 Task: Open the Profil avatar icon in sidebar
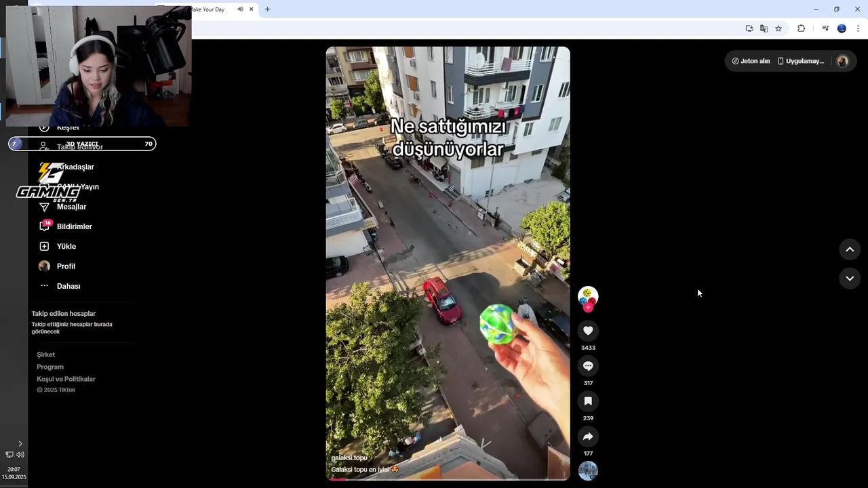point(44,266)
